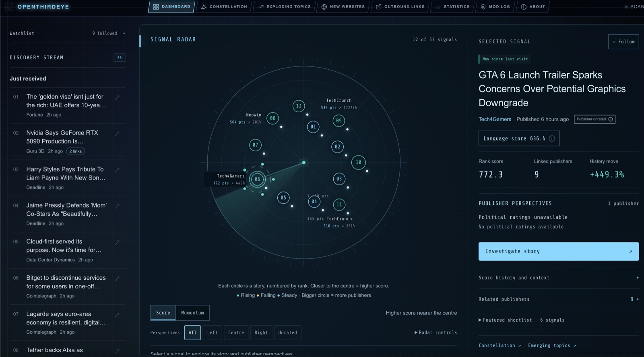Open the Constellation link in signal panel
This screenshot has width=644, height=357.
pos(500,345)
